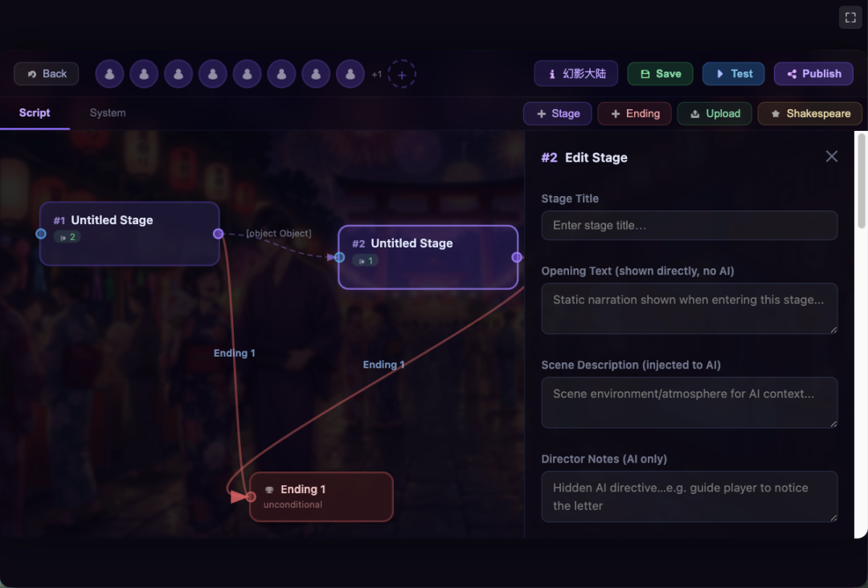
Task: Open the System tab
Action: coord(108,113)
